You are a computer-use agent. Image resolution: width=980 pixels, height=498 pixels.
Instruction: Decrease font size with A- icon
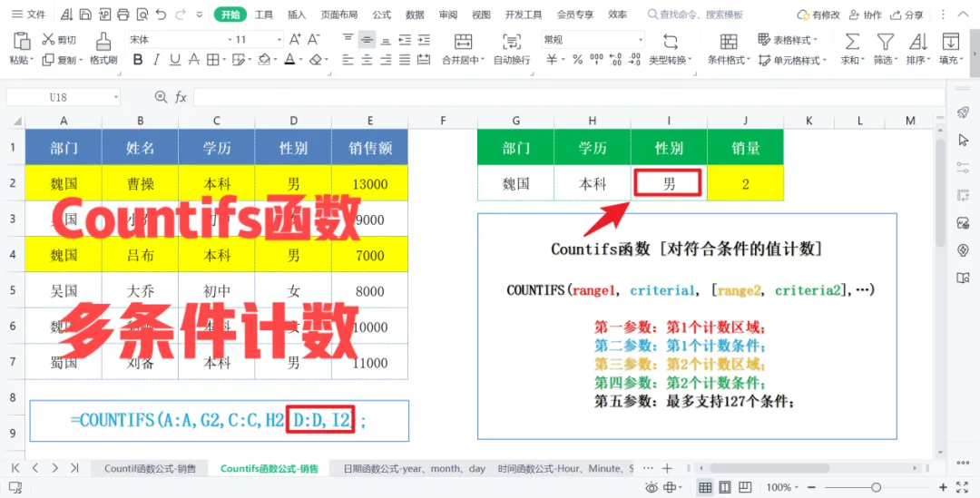(x=314, y=39)
